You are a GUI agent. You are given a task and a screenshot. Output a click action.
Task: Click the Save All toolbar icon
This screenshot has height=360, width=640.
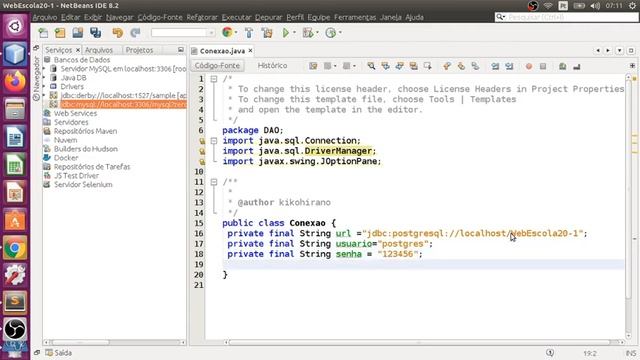(96, 33)
